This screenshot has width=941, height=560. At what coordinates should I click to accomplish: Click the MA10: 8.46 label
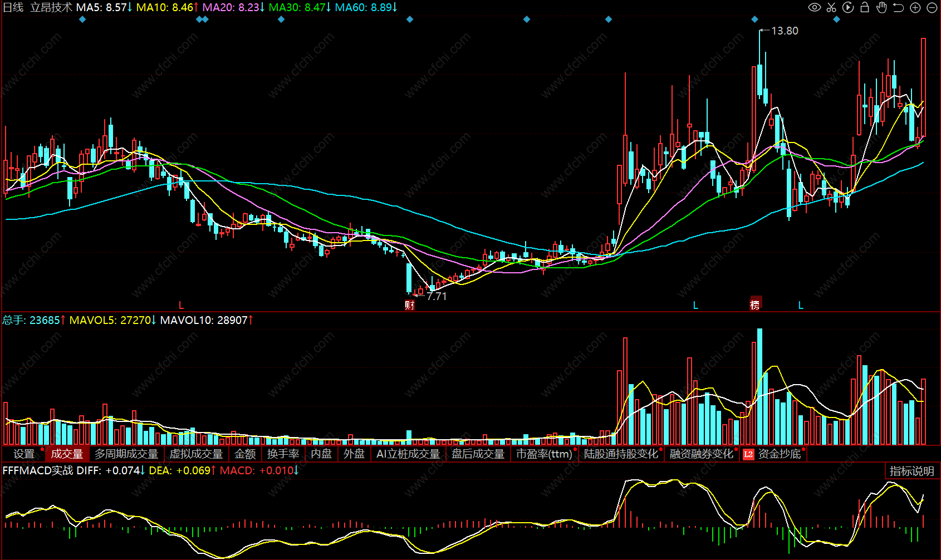[167, 7]
